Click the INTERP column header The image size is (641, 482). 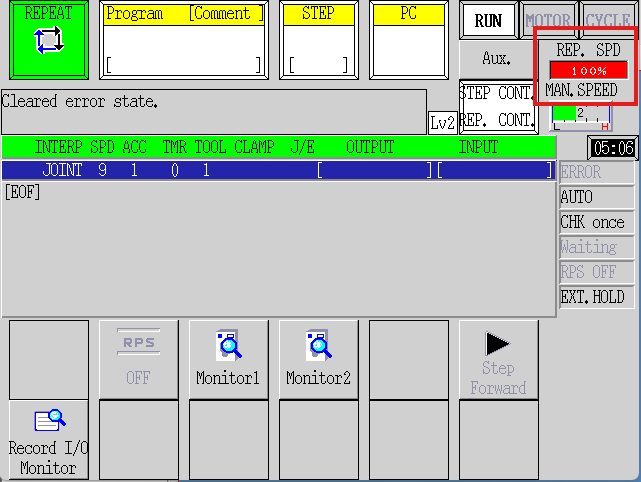point(58,147)
